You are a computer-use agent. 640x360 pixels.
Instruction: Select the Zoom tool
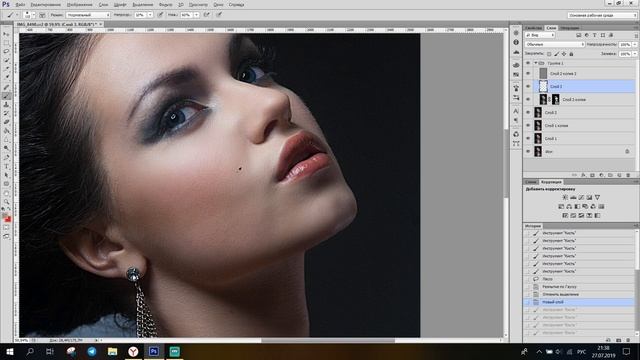coord(6,202)
